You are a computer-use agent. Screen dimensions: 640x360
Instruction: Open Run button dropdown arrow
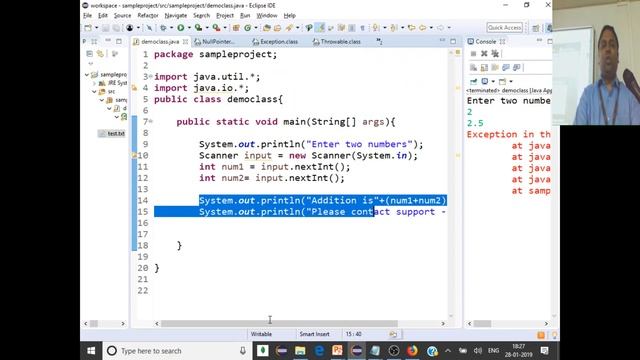(x=189, y=28)
